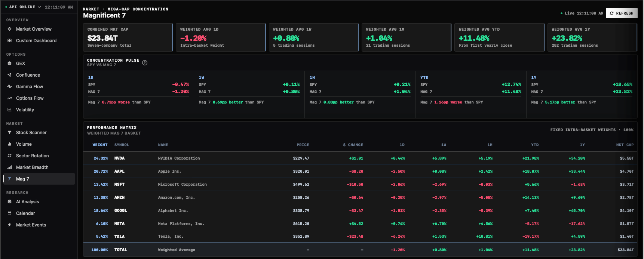Sort by WEIGHT column header
The height and width of the screenshot is (259, 644).
[100, 145]
